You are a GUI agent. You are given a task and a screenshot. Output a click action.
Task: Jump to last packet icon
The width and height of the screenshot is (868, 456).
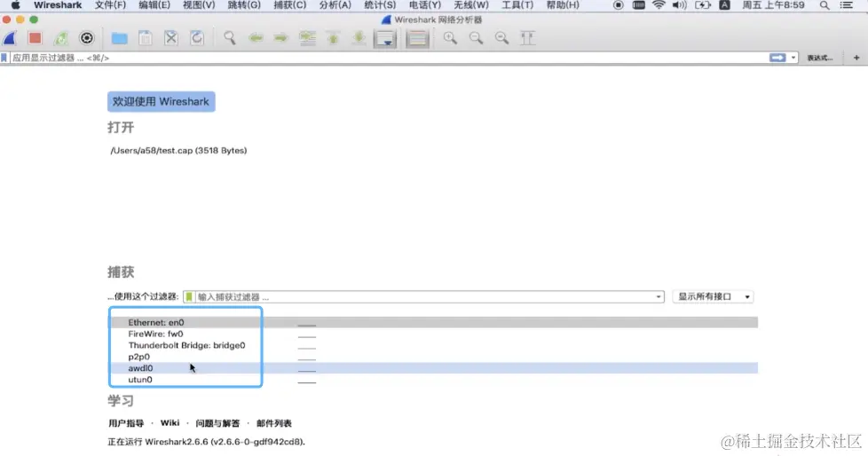359,38
